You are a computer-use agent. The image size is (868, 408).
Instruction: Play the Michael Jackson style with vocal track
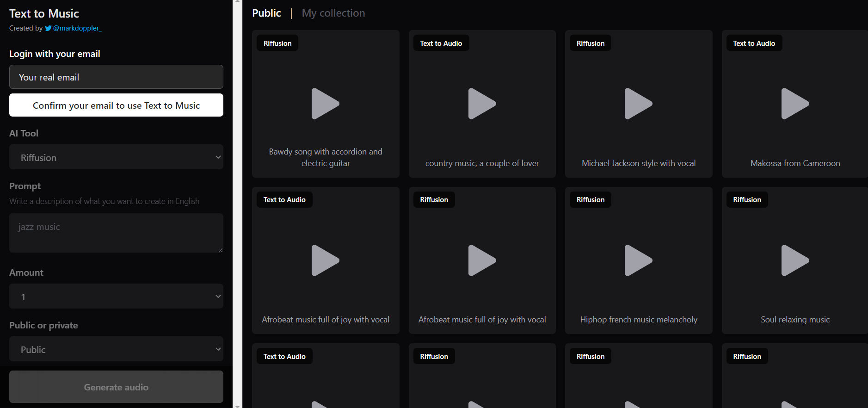tap(638, 104)
